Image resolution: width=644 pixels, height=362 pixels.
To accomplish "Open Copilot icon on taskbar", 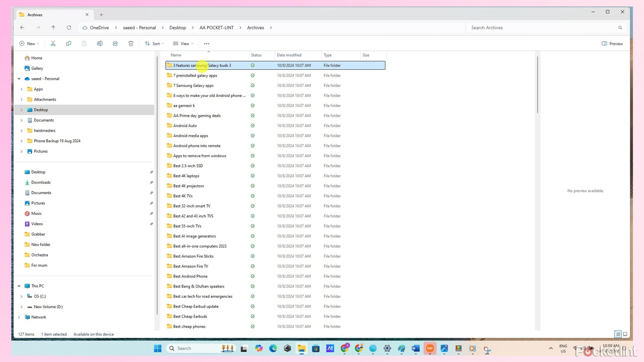I will point(259,348).
